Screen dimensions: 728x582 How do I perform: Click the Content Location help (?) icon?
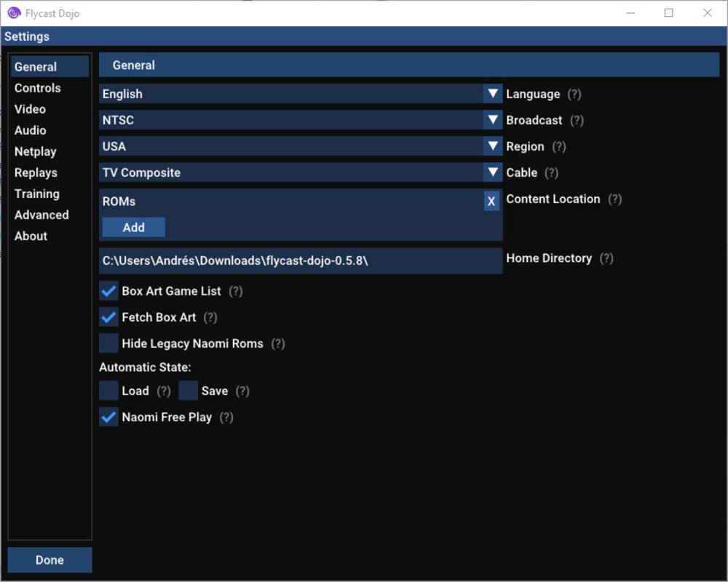pyautogui.click(x=614, y=199)
